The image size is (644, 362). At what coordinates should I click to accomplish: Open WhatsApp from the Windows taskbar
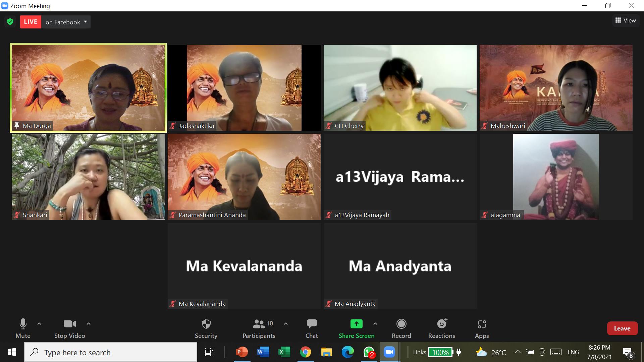pyautogui.click(x=369, y=352)
